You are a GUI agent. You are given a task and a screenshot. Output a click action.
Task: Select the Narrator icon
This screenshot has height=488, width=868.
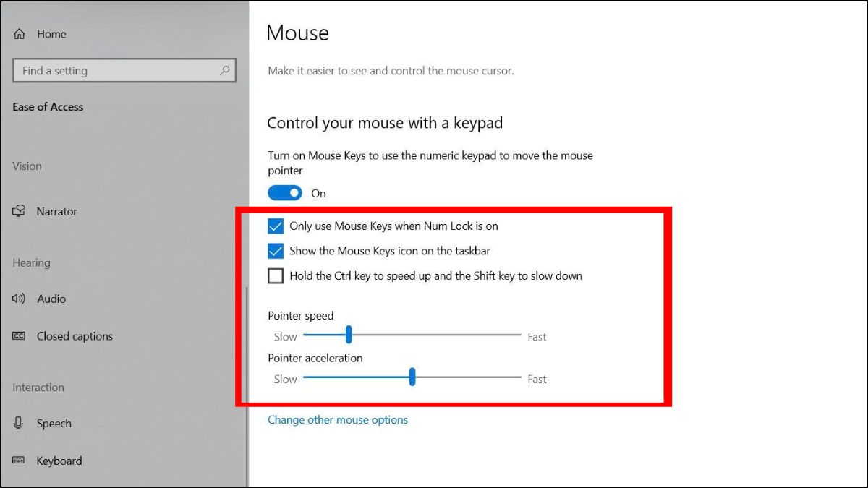[19, 211]
